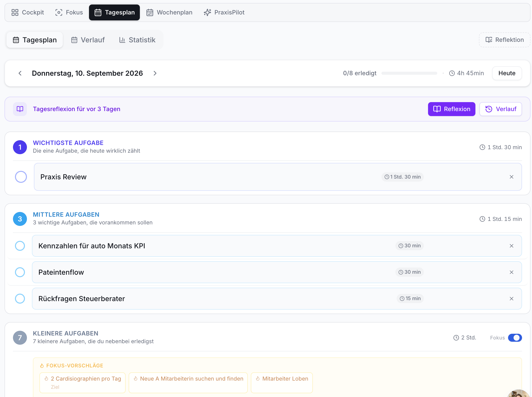The width and height of the screenshot is (532, 397).
Task: Remove Praxis Review task with X
Action: (x=511, y=177)
